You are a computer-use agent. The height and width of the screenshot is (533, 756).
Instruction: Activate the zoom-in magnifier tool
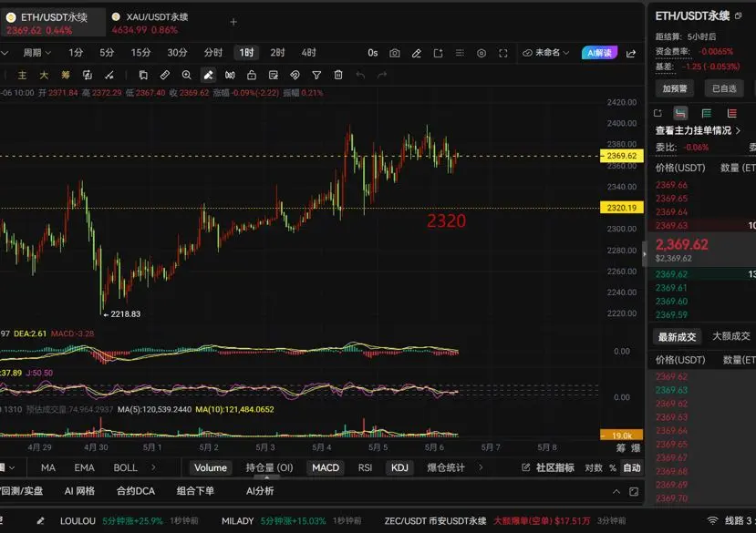coord(187,76)
